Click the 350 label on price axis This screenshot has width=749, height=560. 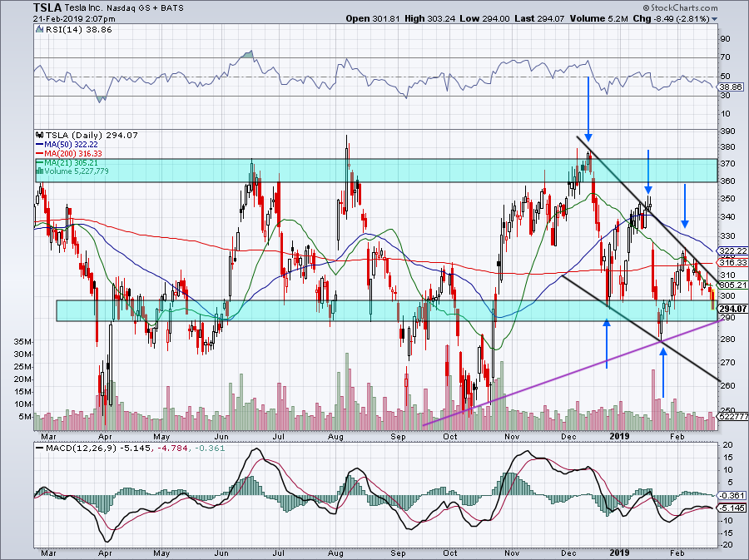click(x=728, y=199)
